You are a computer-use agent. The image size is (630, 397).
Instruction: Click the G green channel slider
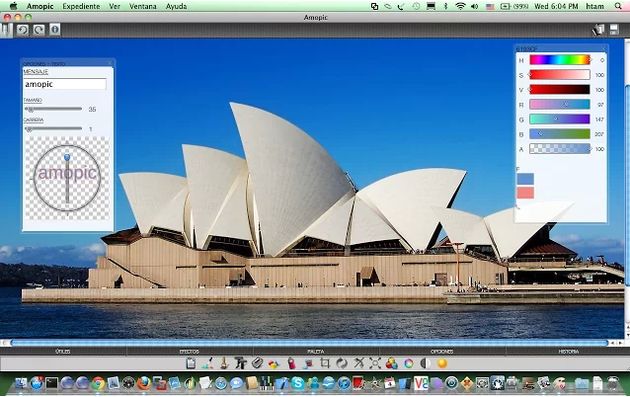pyautogui.click(x=560, y=119)
